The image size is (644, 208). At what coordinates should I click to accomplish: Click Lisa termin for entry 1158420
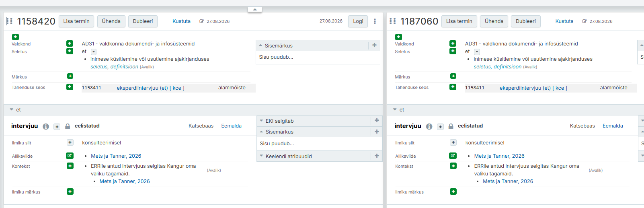76,21
